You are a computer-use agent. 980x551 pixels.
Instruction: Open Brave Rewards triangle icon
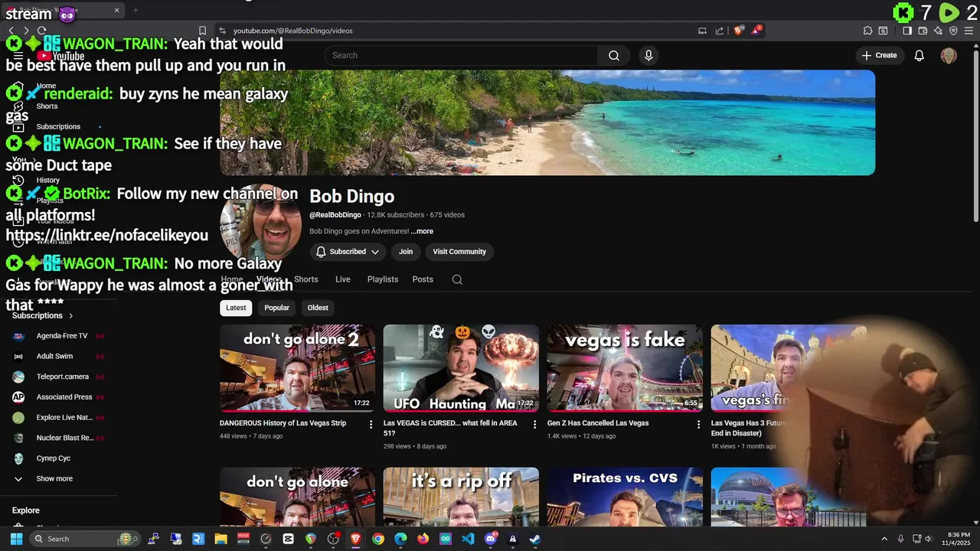pos(756,31)
